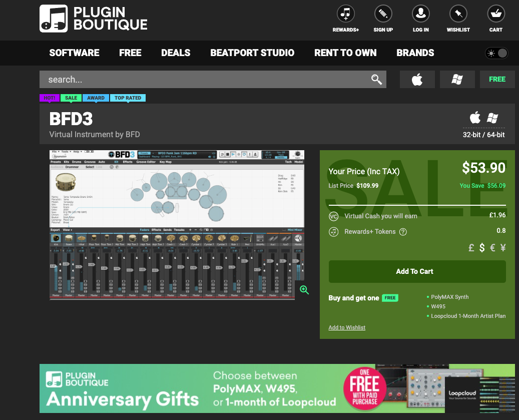The width and height of the screenshot is (519, 420).
Task: Click the Virtual Cash £1.96 value
Action: pos(497,215)
